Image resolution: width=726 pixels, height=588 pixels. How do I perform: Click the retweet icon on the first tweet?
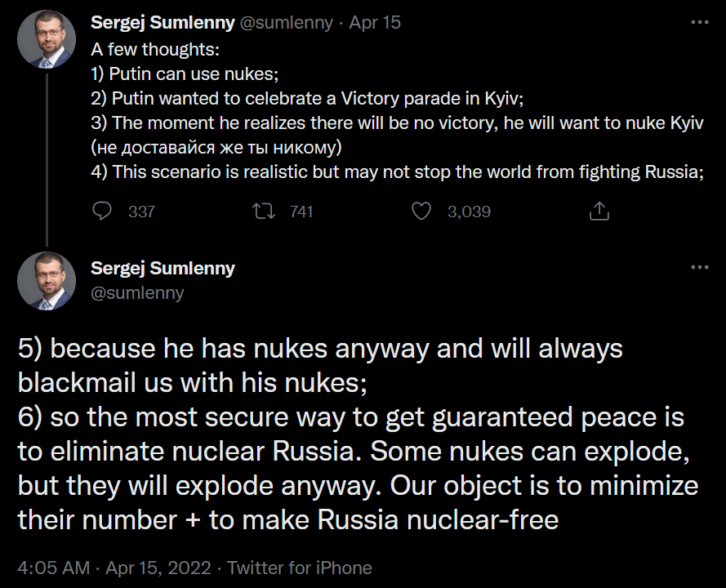(264, 212)
